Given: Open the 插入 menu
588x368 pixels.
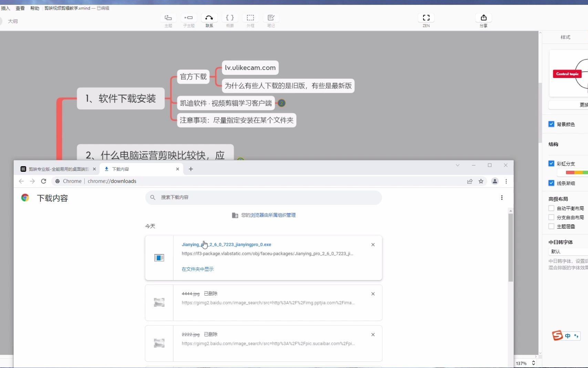Looking at the screenshot, I should point(5,8).
